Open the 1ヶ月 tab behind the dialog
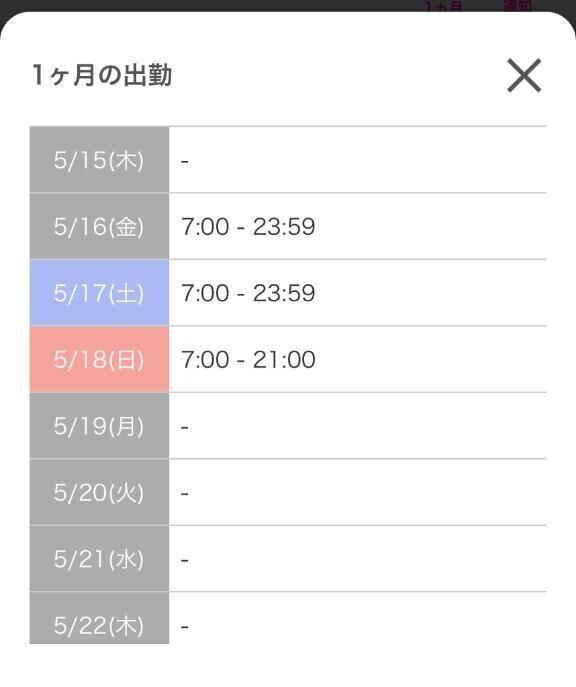 pos(444,6)
